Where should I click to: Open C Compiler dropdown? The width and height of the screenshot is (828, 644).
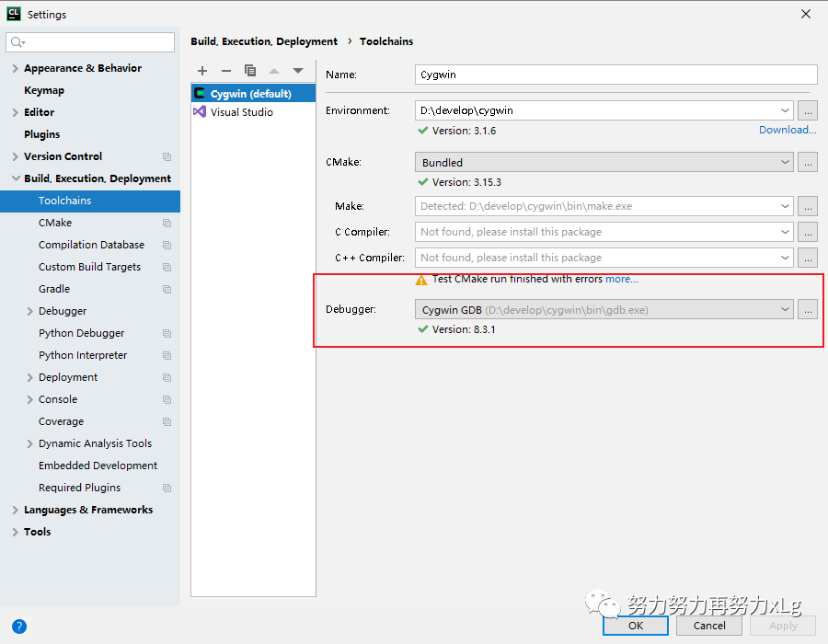785,232
